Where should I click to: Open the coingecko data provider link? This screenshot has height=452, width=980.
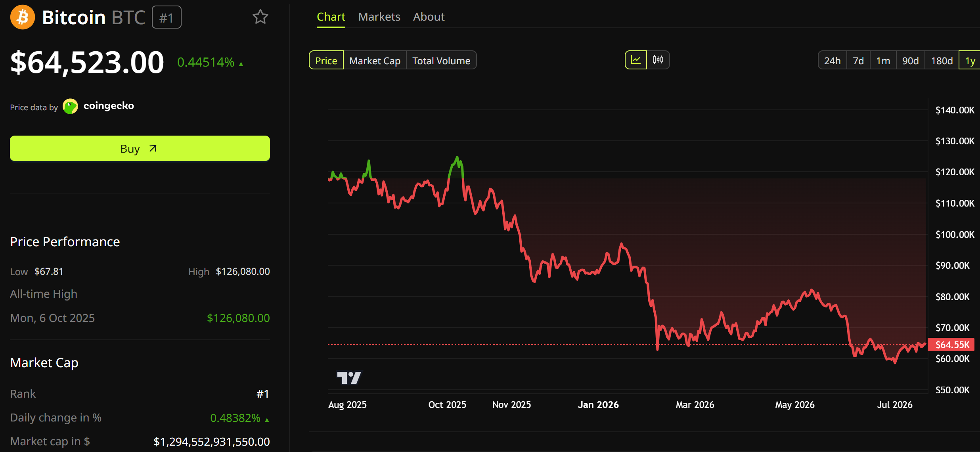coord(109,106)
